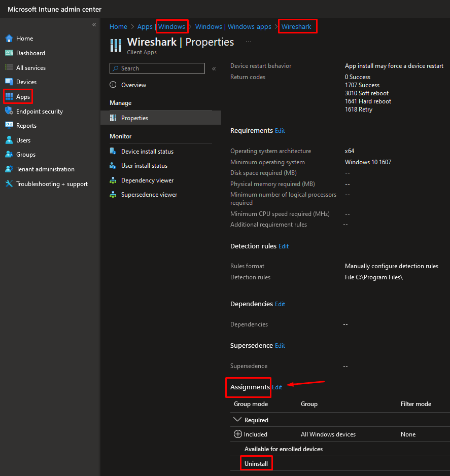
Task: Click the 'Microsoft Intune admin center' title
Action: click(x=54, y=10)
